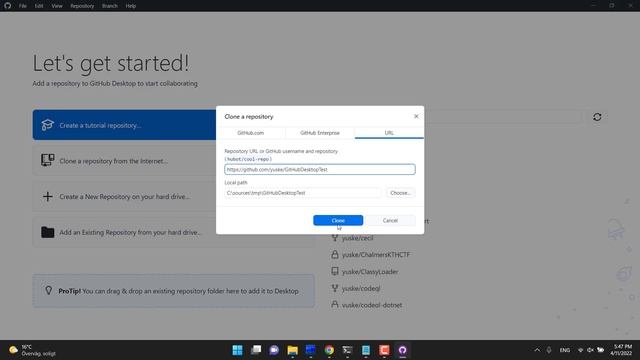Click the lock icon beside yuske/ChalmersKTHCTF
640x360 pixels.
(335, 254)
